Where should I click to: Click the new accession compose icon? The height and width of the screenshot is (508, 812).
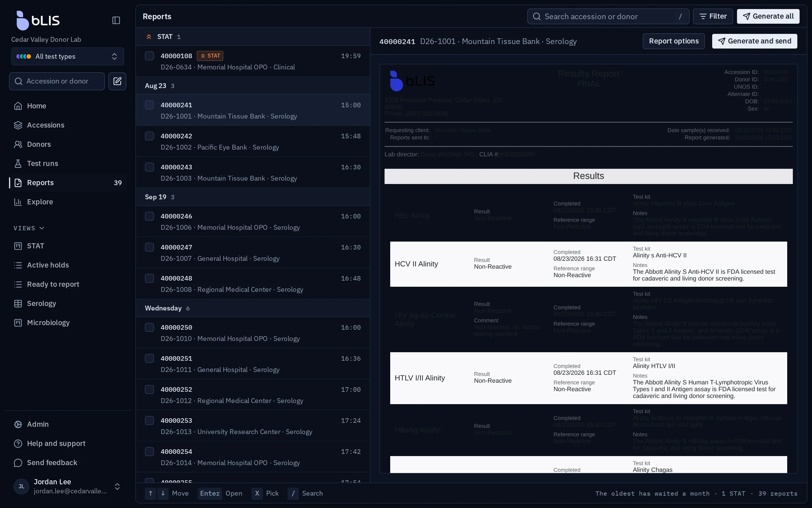(x=117, y=81)
